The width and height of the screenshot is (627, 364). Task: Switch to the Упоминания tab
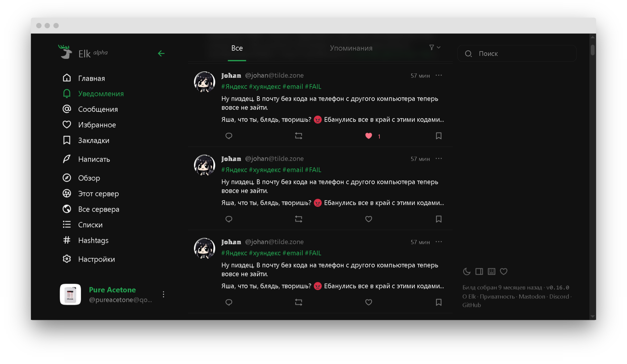click(x=351, y=48)
